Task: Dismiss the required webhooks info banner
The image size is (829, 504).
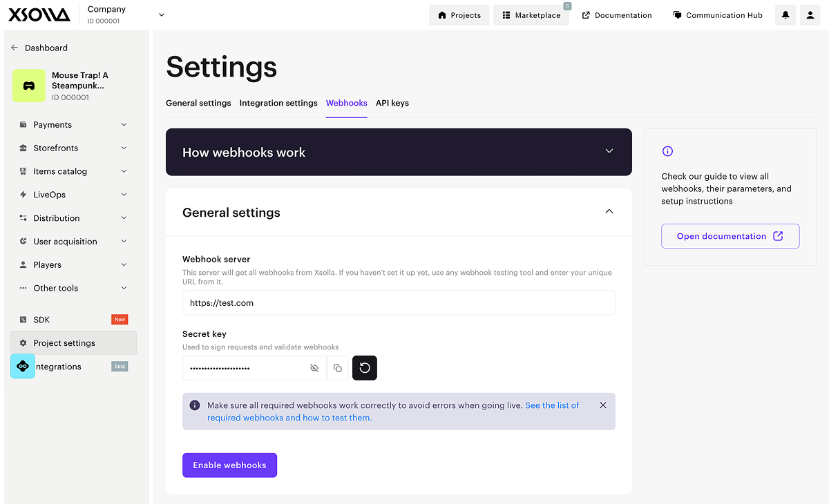Action: [x=603, y=405]
